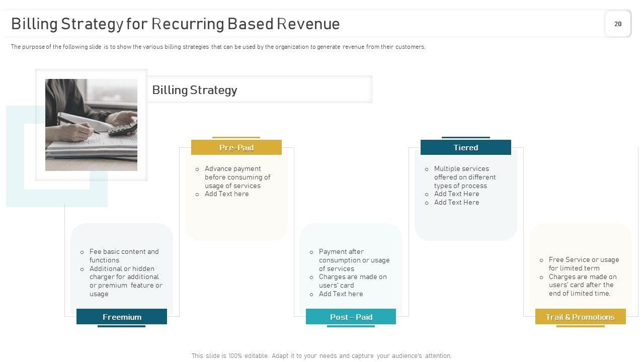The image size is (644, 362).
Task: Select the Pre-Paid gold label
Action: tap(236, 147)
